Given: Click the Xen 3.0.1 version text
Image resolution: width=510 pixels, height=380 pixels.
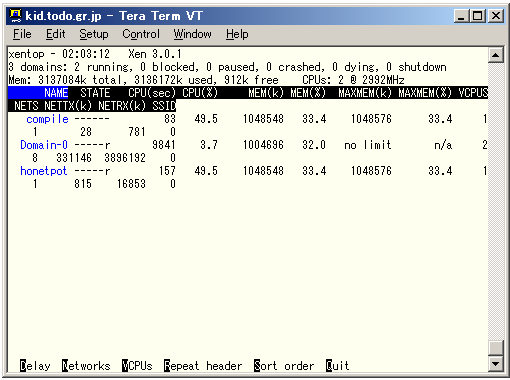Looking at the screenshot, I should (155, 54).
